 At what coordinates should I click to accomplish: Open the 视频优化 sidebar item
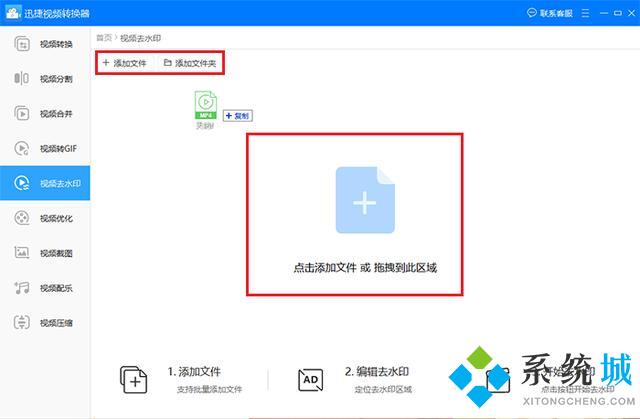pyautogui.click(x=45, y=218)
